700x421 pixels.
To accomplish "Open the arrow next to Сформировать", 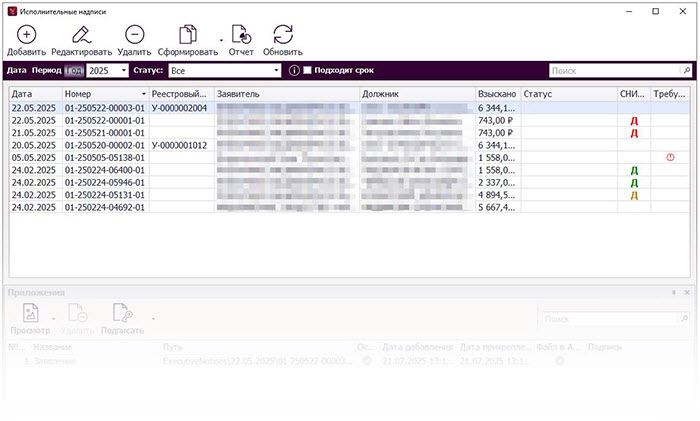I will coord(221,44).
